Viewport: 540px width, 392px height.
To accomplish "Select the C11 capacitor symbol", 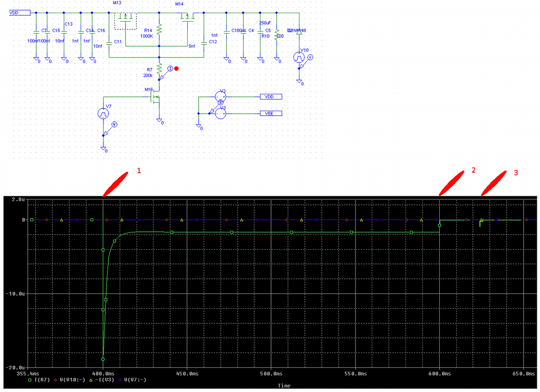I will click(x=109, y=43).
